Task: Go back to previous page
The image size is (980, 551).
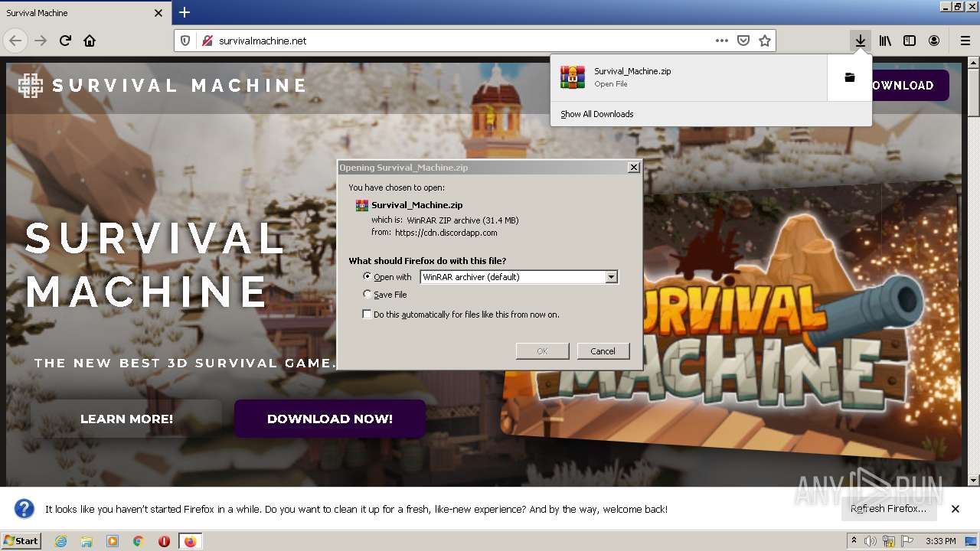Action: point(15,41)
